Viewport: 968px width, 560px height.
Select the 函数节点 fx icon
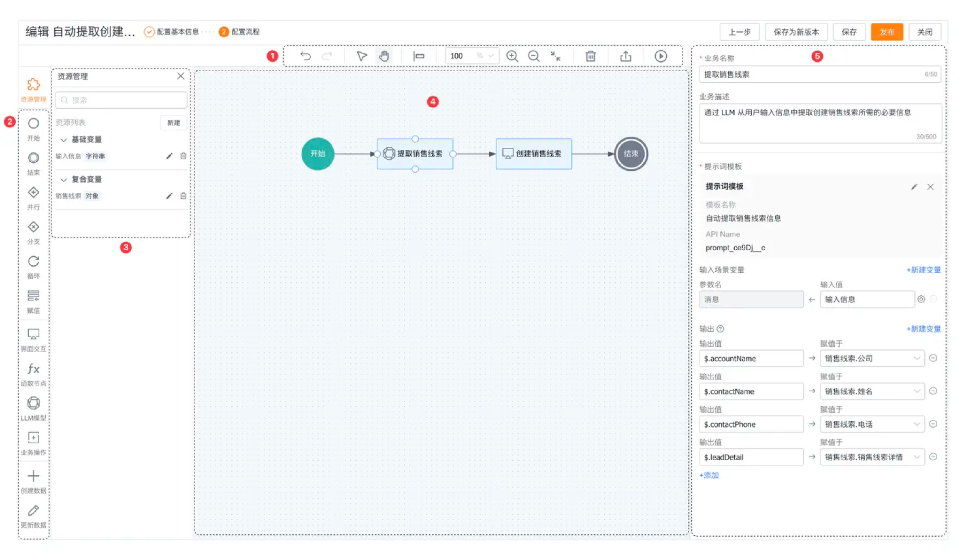tap(34, 369)
